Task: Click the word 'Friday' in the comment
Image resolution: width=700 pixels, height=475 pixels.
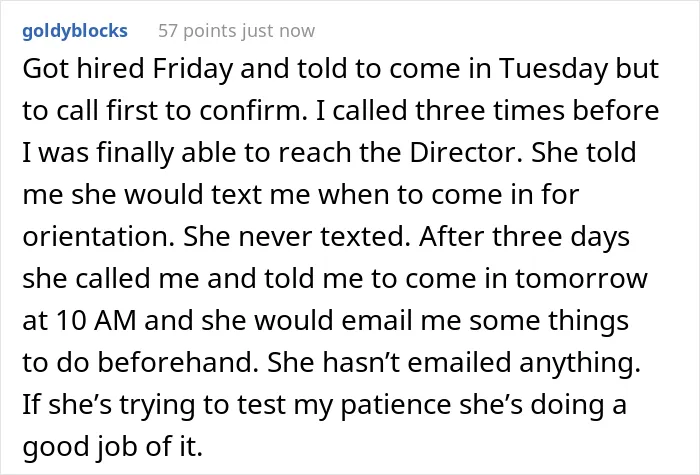Action: 192,69
